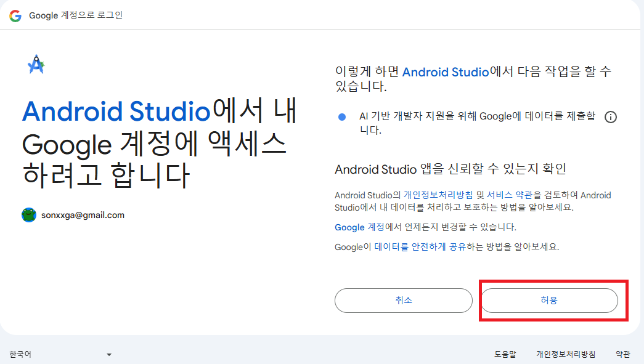Screen dimensions: 644x364
Task: Click the footer 개인정보처리방침 link
Action: point(566,354)
